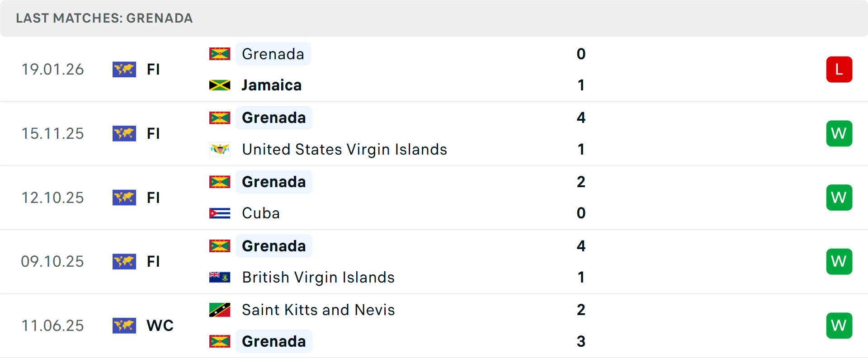Select the British Virgin Islands flag
Viewport: 868px width, 358px height.
tap(219, 277)
